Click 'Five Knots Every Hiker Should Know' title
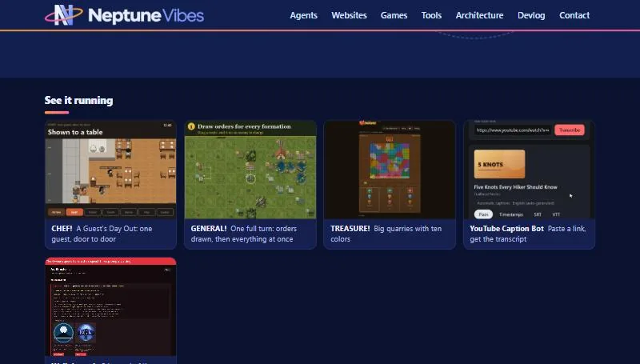 515,187
